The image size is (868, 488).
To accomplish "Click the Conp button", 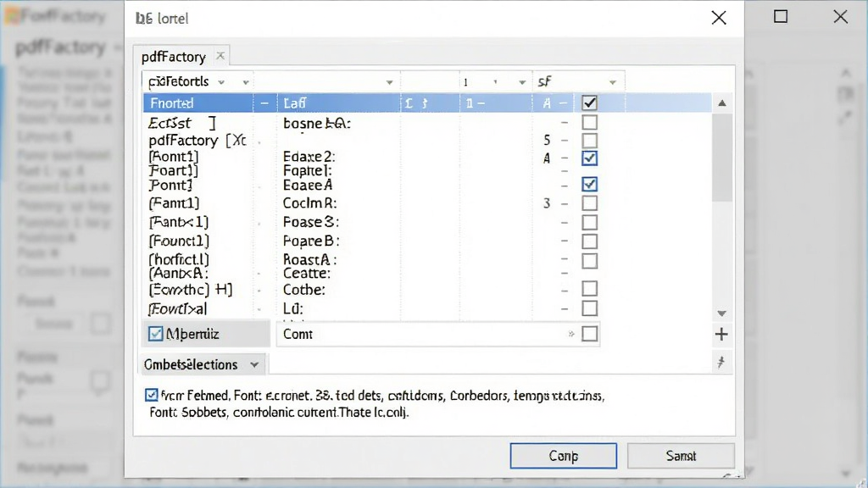I will 563,455.
